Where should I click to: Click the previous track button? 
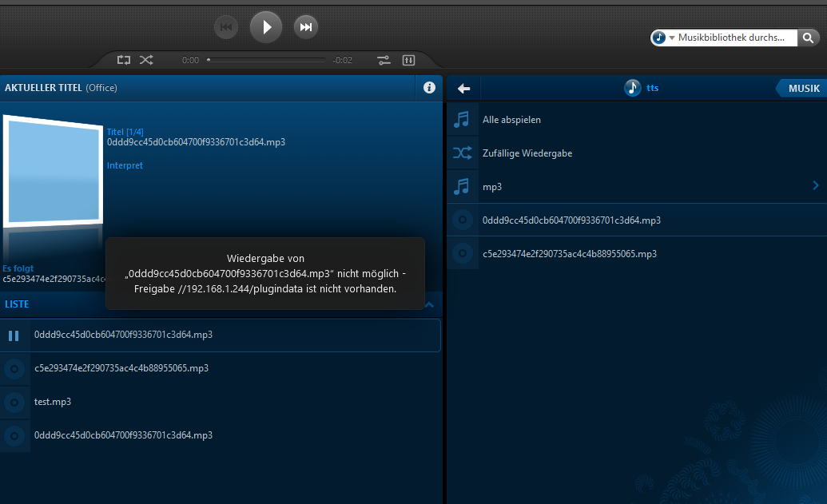tap(226, 27)
